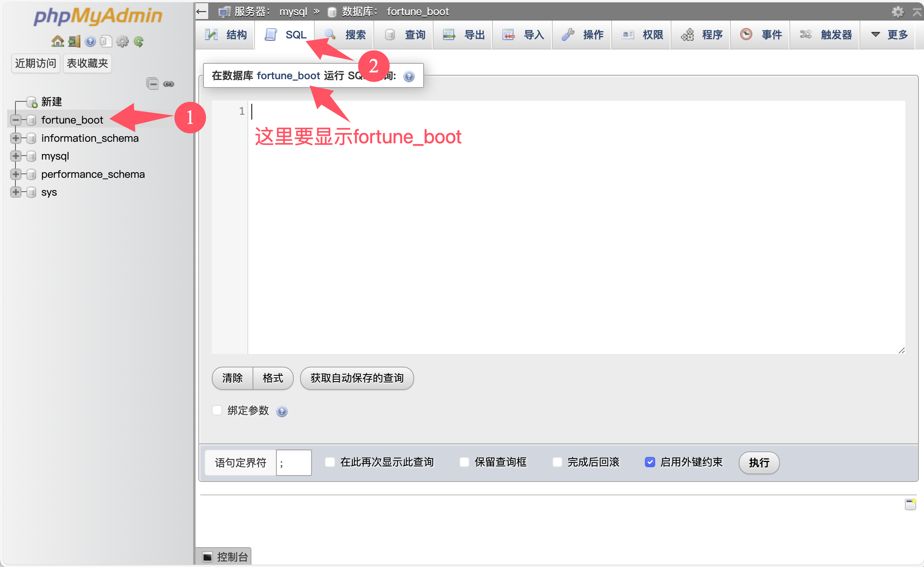Uncheck 启用外键约束 checkbox
924x567 pixels.
pos(650,462)
